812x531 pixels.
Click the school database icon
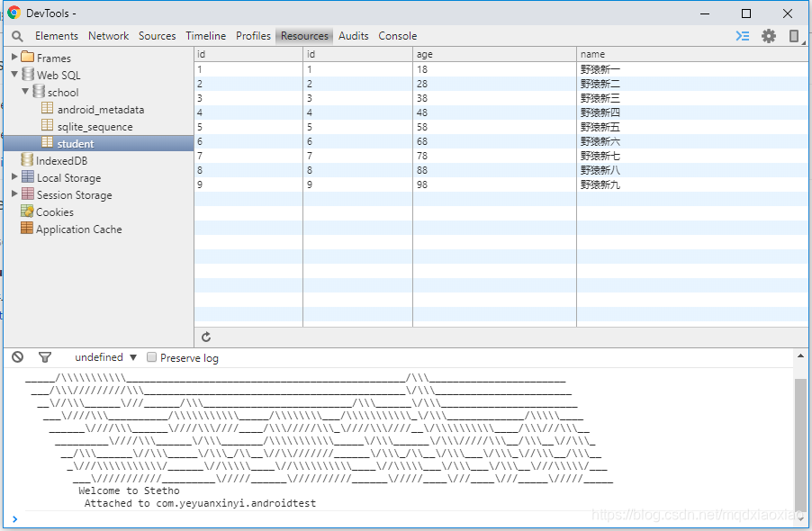click(39, 91)
